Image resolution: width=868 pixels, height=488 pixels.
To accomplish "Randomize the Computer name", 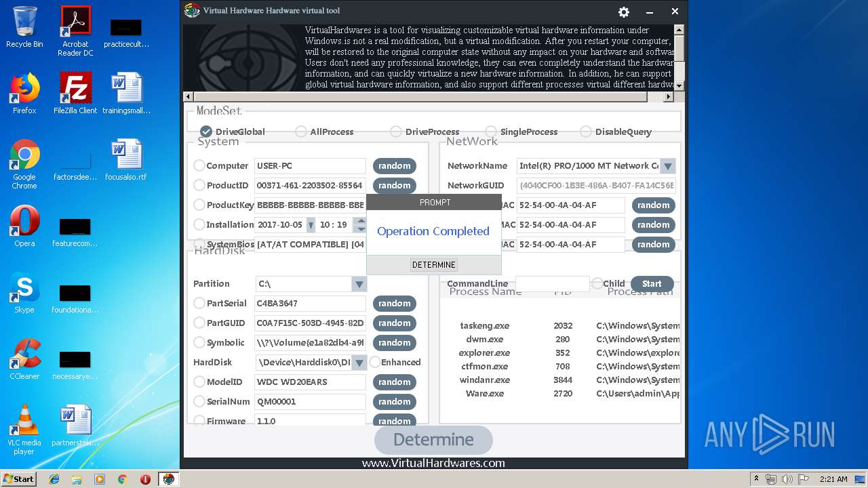I will pos(395,166).
